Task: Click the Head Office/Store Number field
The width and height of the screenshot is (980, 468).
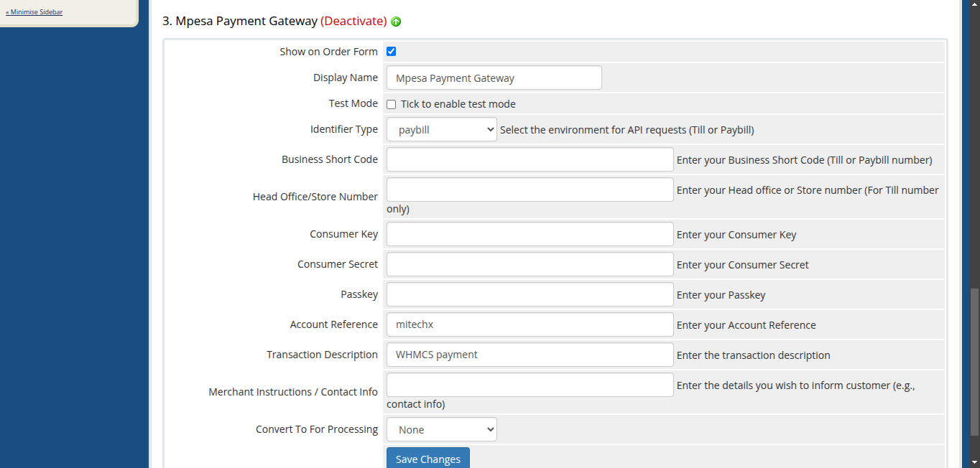Action: pos(530,189)
